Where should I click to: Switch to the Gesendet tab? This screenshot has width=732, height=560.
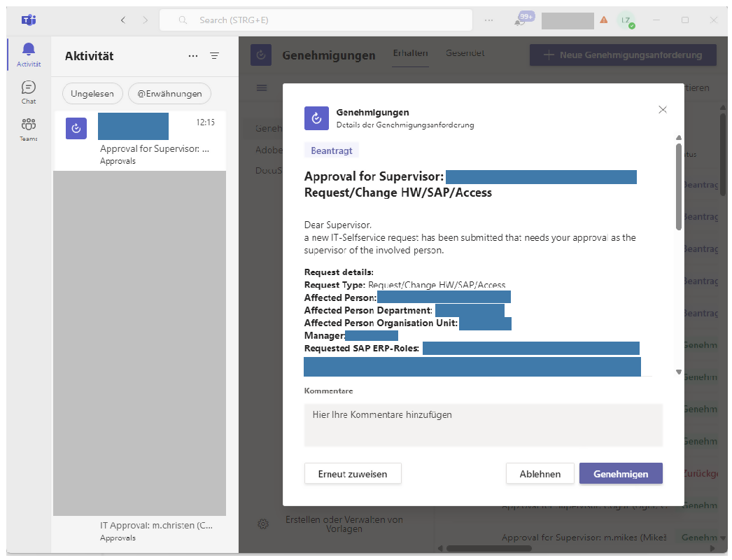[x=465, y=53]
